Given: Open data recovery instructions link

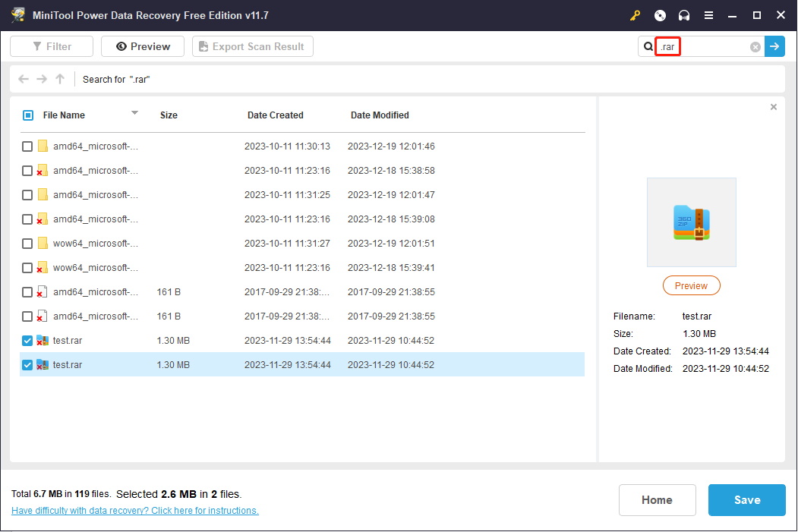Looking at the screenshot, I should pos(135,511).
